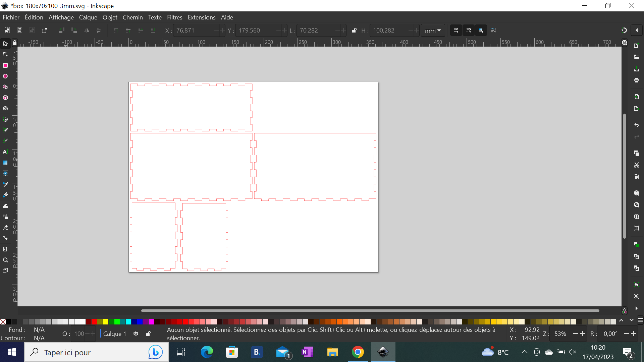Click the Undo arrow icon
644x362 pixels.
pyautogui.click(x=636, y=125)
